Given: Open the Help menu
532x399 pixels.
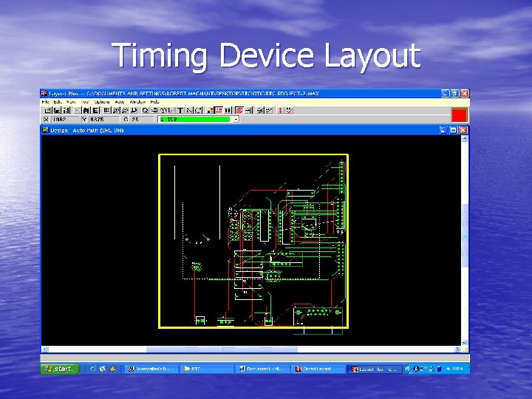Looking at the screenshot, I should tap(154, 102).
